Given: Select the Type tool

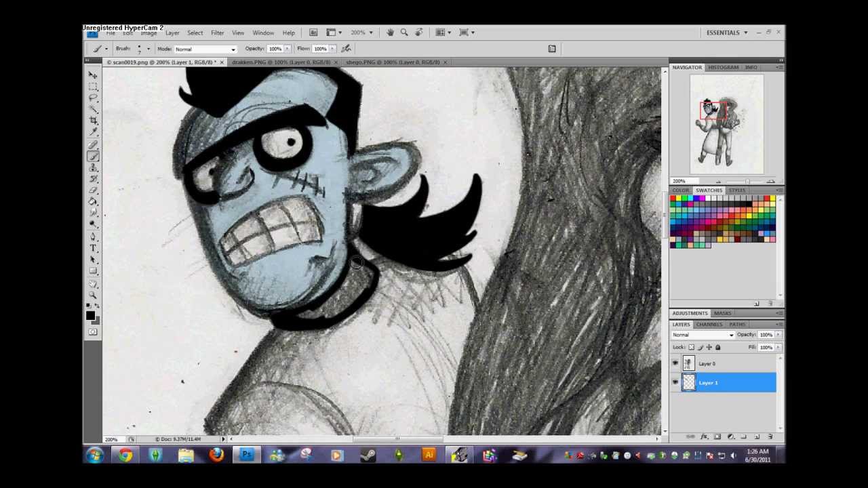Looking at the screenshot, I should [x=93, y=249].
